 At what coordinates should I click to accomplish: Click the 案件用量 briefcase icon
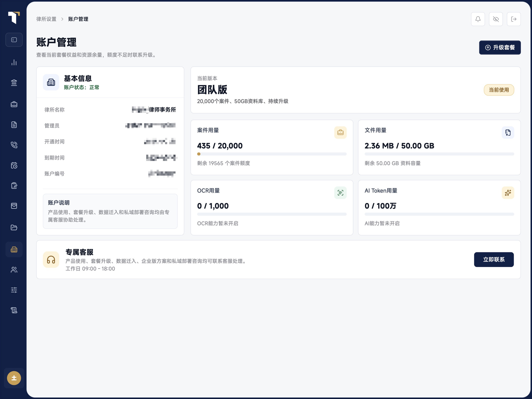pyautogui.click(x=340, y=132)
